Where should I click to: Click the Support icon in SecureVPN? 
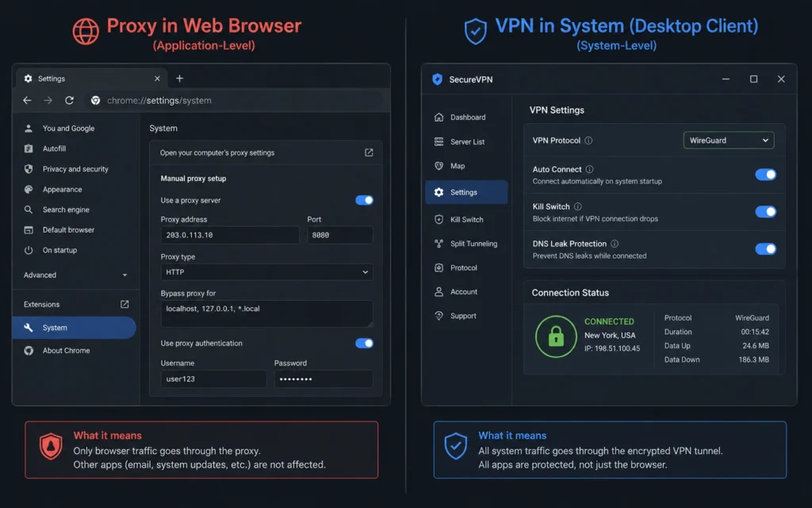[x=439, y=316]
